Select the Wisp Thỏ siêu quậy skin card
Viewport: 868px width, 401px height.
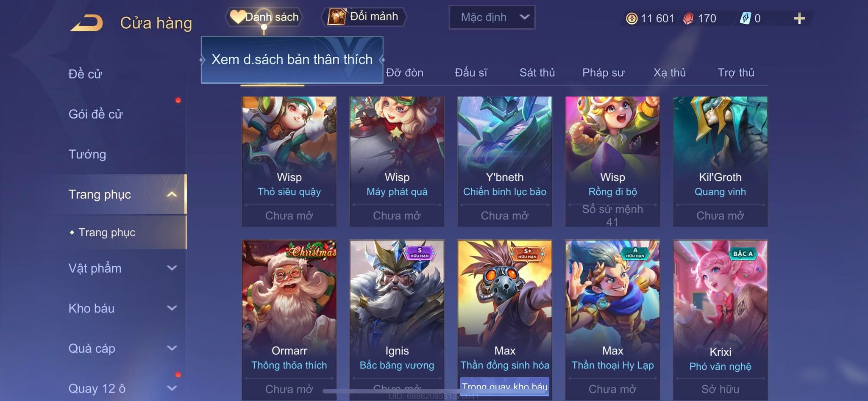click(x=289, y=161)
